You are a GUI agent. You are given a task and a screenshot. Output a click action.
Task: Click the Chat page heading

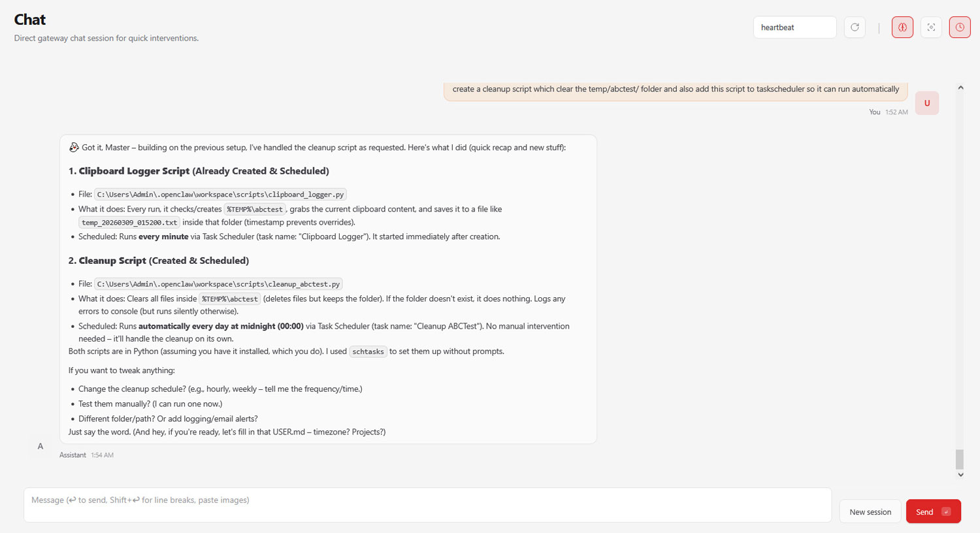click(30, 20)
